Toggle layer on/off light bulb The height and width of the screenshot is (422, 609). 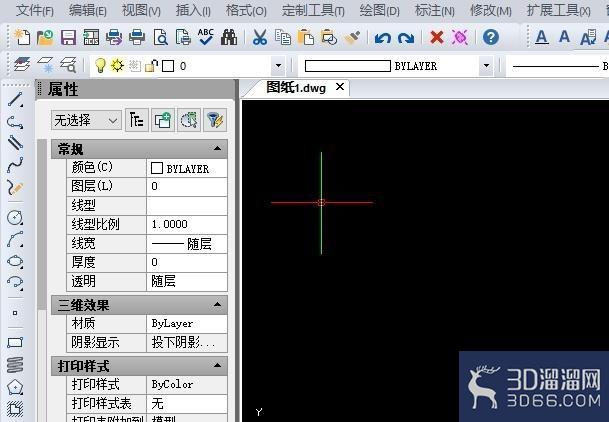[x=100, y=65]
